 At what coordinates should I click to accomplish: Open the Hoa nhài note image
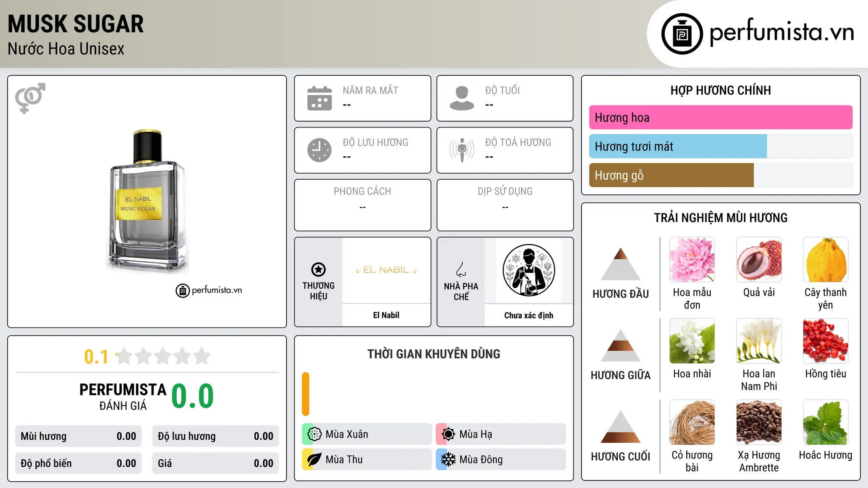[x=692, y=341]
